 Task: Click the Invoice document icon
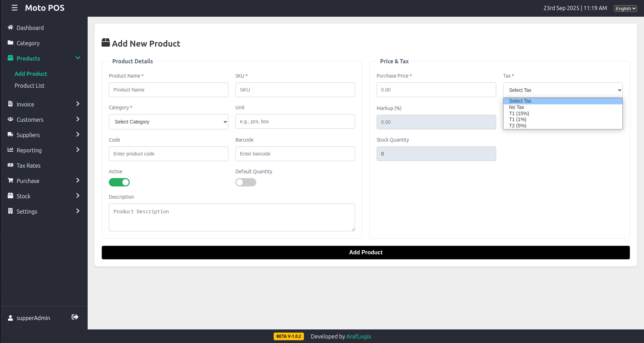pos(10,104)
